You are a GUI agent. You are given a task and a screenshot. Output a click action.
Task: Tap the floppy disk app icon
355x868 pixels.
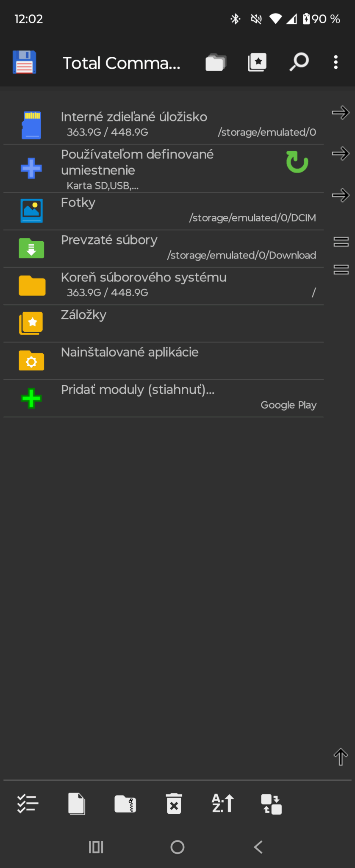(24, 62)
